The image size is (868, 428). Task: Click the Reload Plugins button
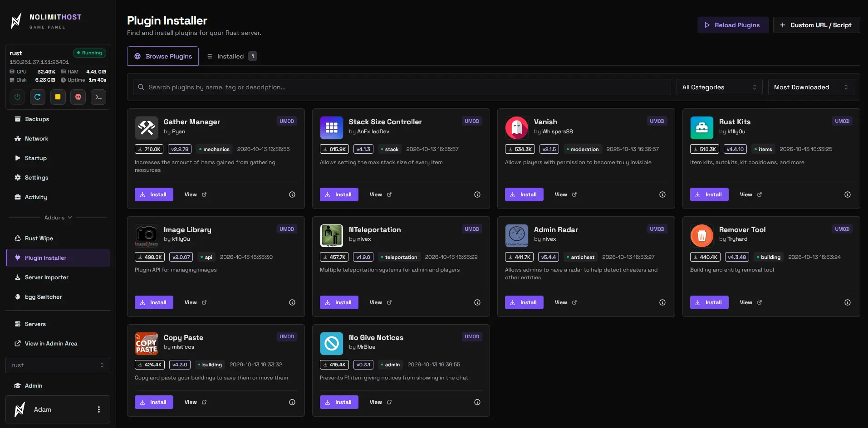tap(733, 25)
